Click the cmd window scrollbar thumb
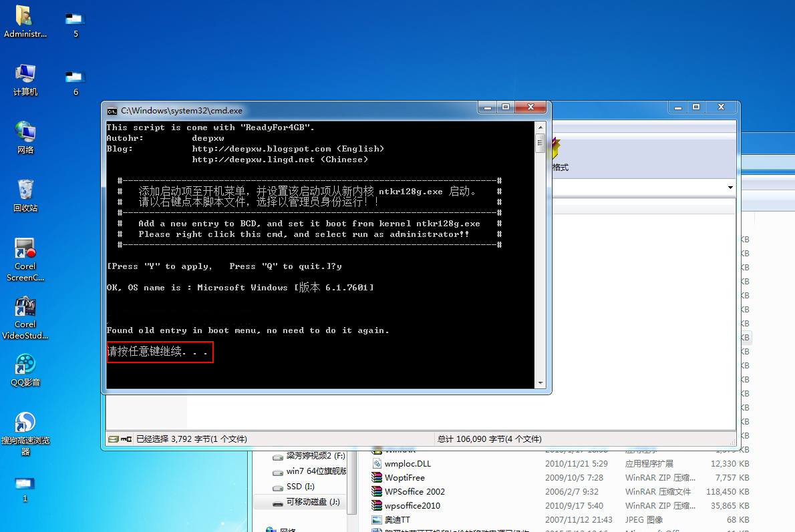This screenshot has width=795, height=532. pyautogui.click(x=540, y=143)
